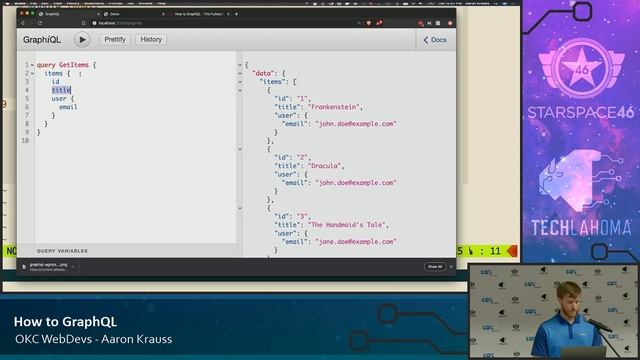The width and height of the screenshot is (640, 360).
Task: Click the john.doe email under Dracula
Action: [x=356, y=183]
